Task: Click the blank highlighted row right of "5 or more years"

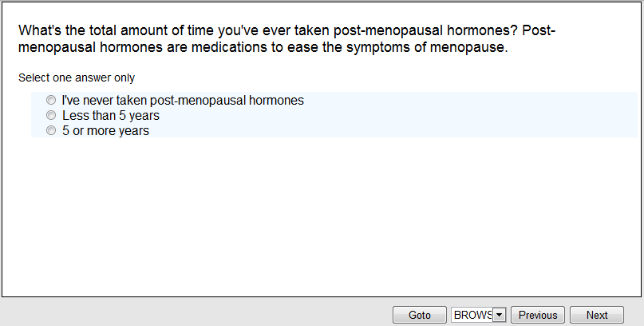Action: (x=399, y=131)
